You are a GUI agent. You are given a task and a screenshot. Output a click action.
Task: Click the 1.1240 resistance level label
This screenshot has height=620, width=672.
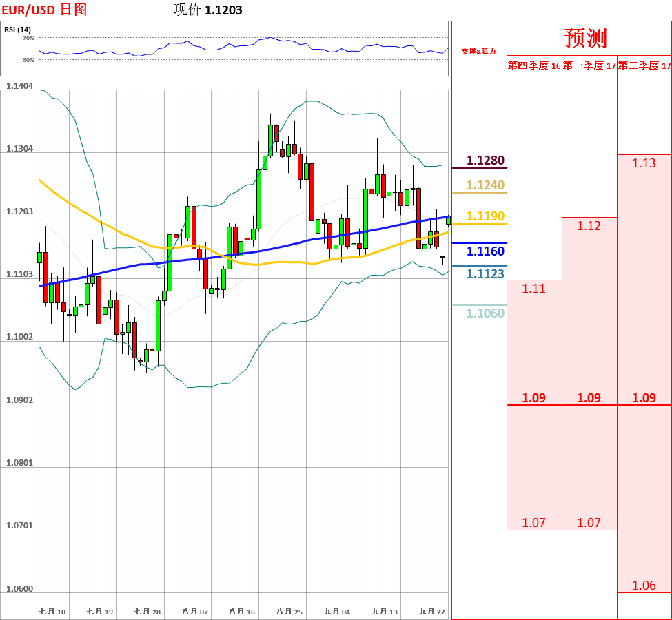[x=485, y=185]
